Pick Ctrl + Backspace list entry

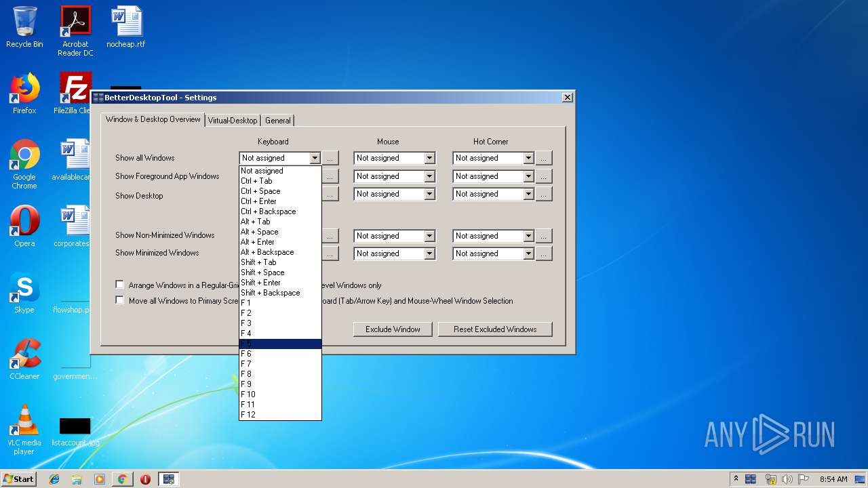coord(280,211)
